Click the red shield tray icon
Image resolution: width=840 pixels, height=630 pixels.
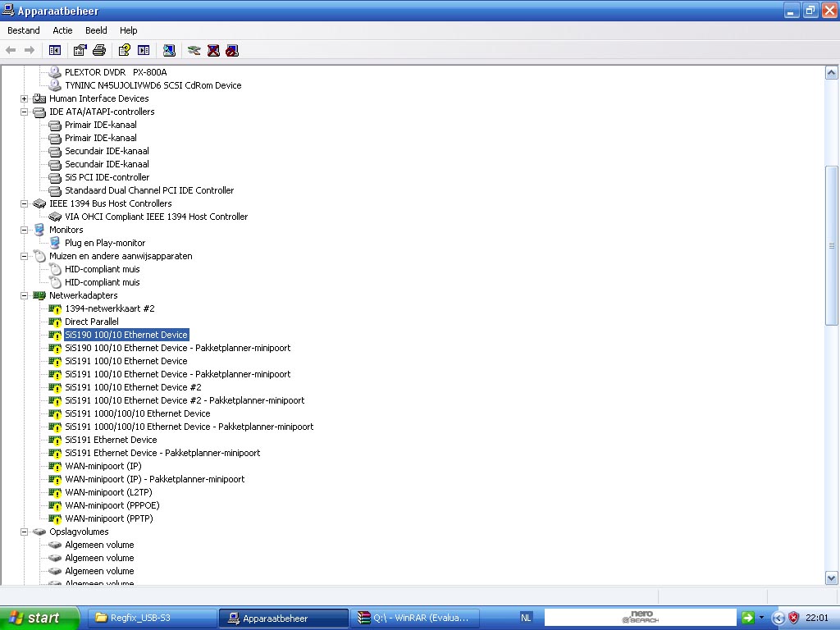point(794,618)
